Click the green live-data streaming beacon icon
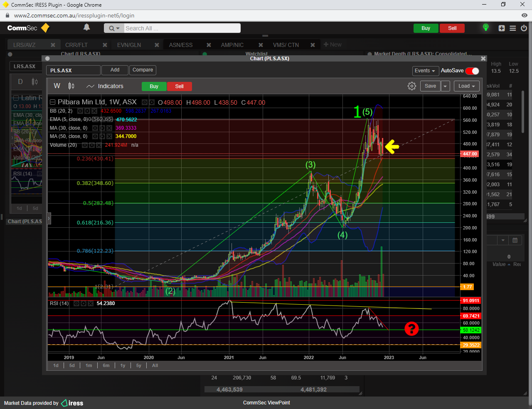532x409 pixels. coord(485,27)
